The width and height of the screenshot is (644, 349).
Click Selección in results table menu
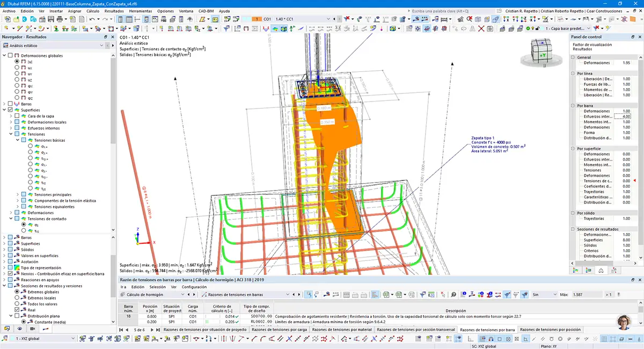point(158,287)
